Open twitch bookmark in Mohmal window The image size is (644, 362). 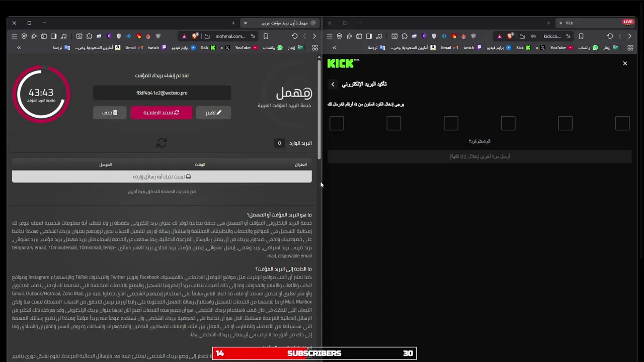tap(157, 48)
